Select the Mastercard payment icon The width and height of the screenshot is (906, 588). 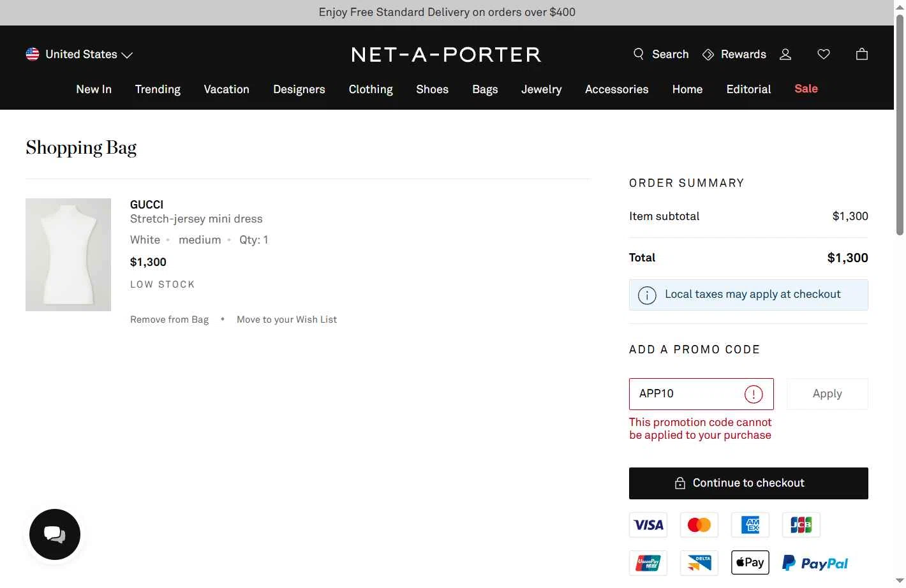tap(699, 525)
